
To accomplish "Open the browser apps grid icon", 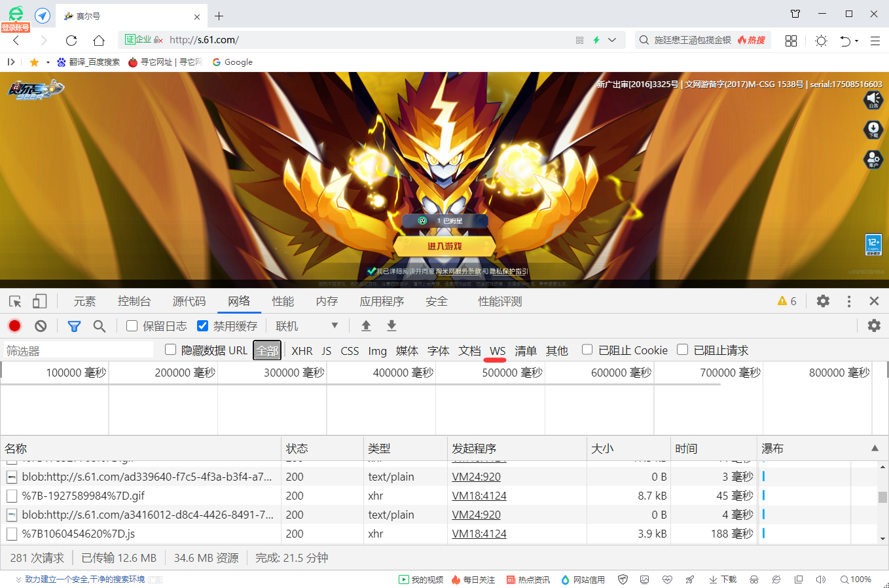I will [791, 41].
